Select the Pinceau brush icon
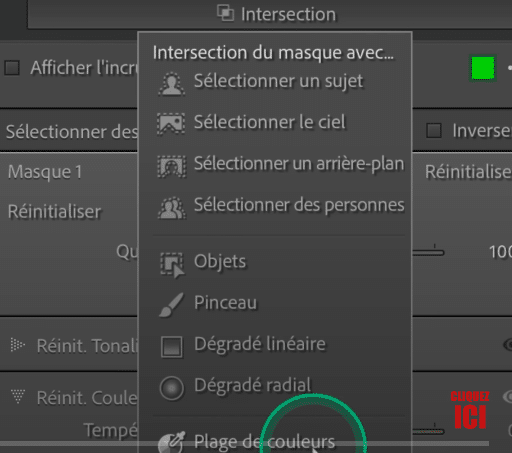The width and height of the screenshot is (512, 453). pos(171,305)
